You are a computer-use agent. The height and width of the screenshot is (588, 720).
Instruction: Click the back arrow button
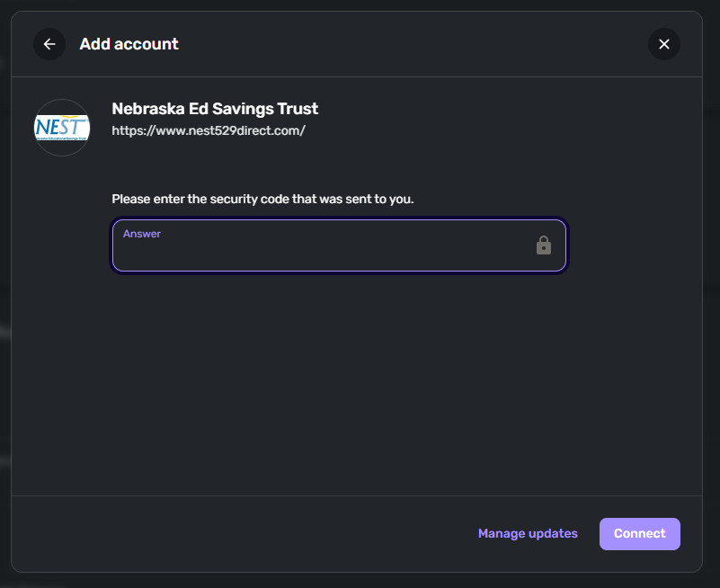(49, 44)
